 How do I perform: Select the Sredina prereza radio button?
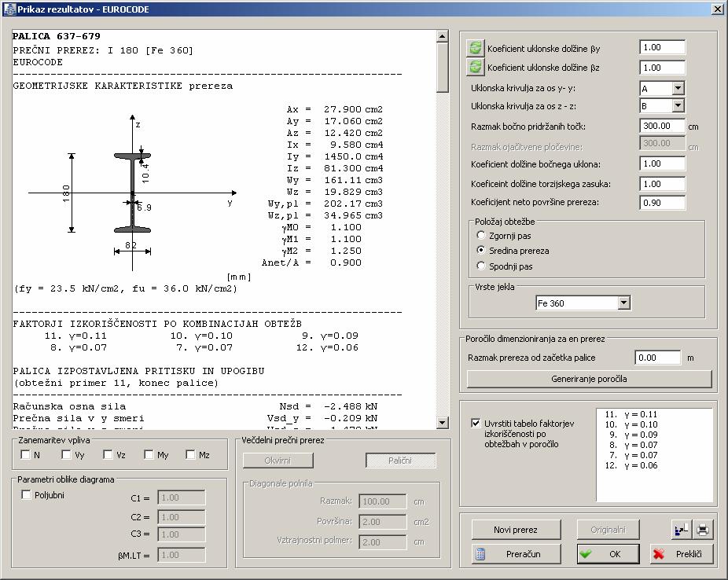pos(481,250)
